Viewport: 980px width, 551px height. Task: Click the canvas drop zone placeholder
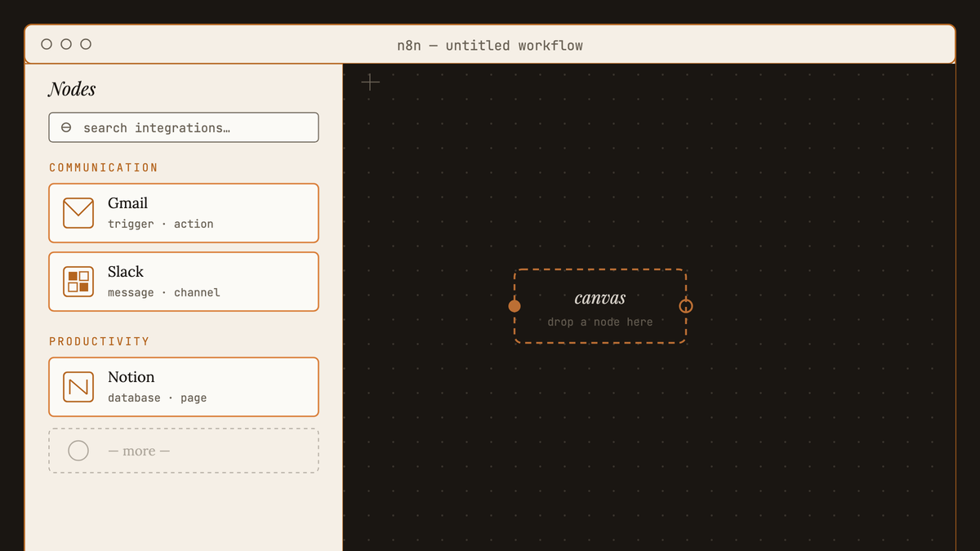[600, 306]
